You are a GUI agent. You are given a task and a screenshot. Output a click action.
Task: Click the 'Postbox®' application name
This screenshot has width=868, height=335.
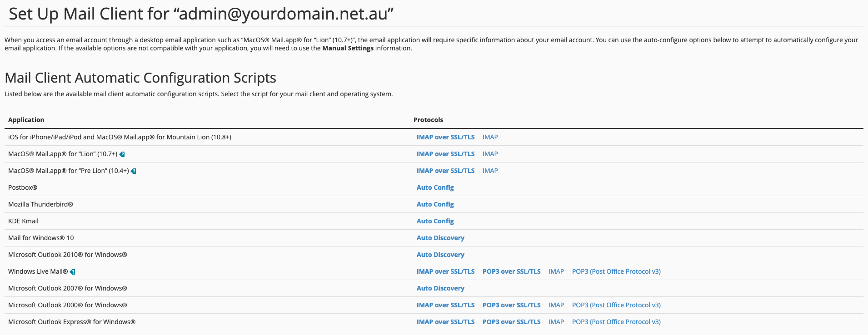pos(23,187)
